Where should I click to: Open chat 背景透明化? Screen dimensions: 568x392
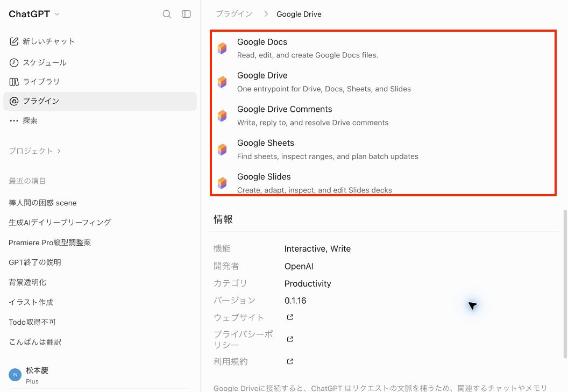point(27,282)
